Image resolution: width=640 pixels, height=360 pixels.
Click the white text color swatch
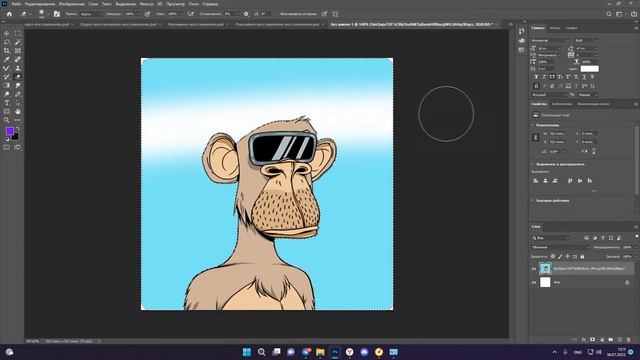(x=589, y=69)
